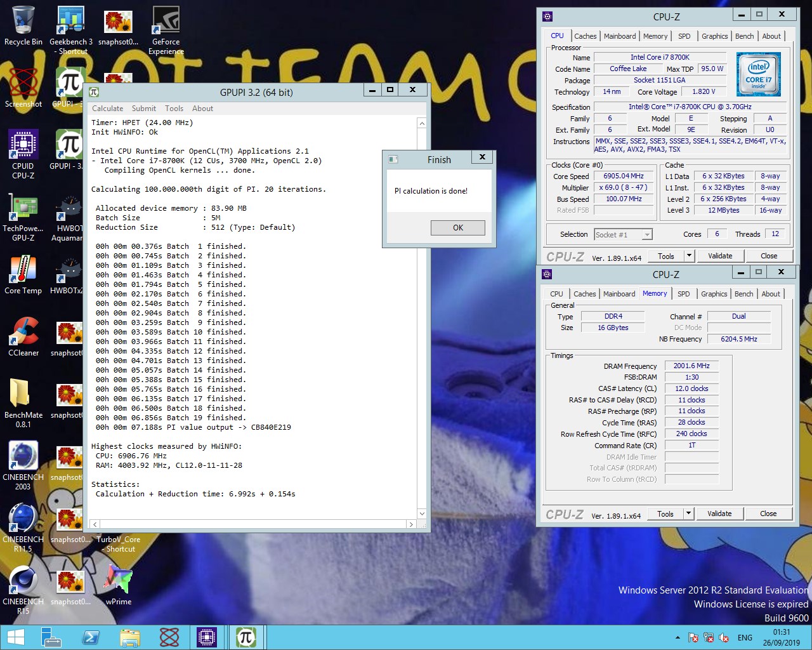
Task: Expand Tools dropdown arrow in lower CPU-Z
Action: (689, 514)
